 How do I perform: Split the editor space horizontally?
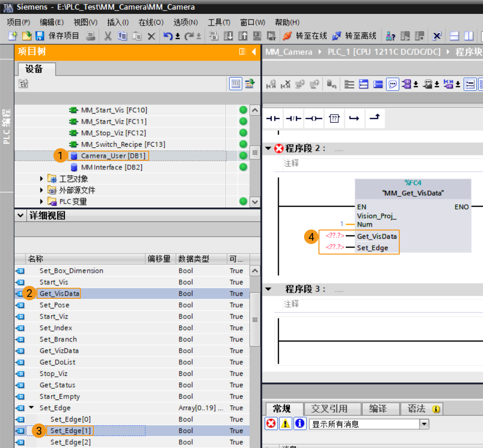tap(454, 36)
